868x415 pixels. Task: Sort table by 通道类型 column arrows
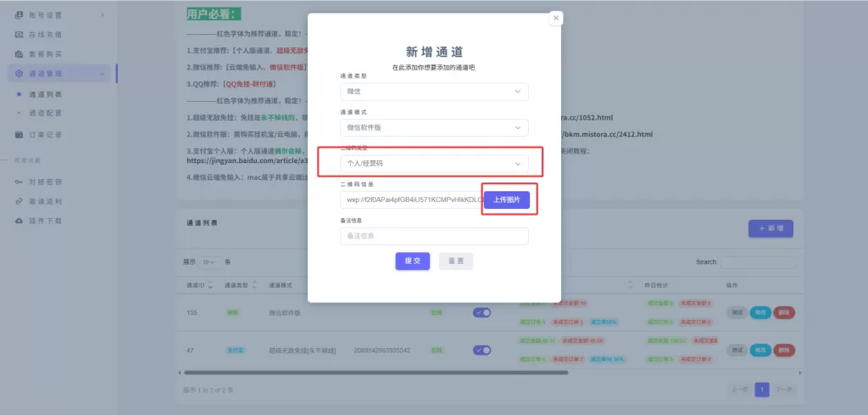[254, 285]
